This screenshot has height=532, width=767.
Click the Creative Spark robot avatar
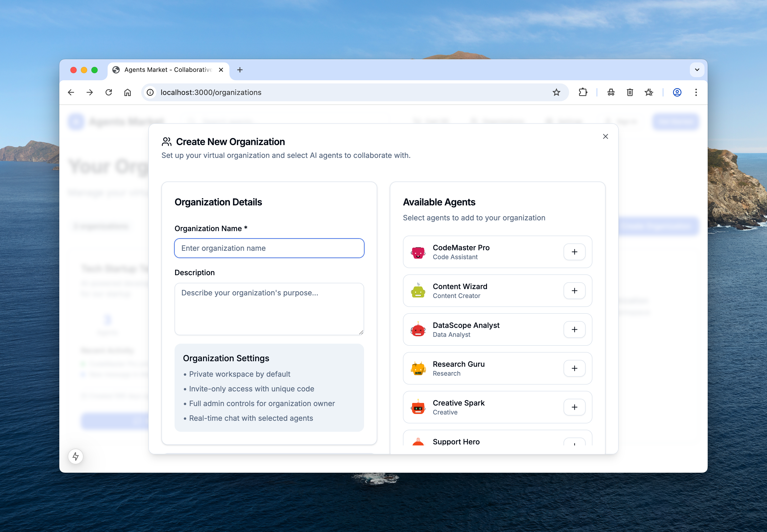(418, 407)
